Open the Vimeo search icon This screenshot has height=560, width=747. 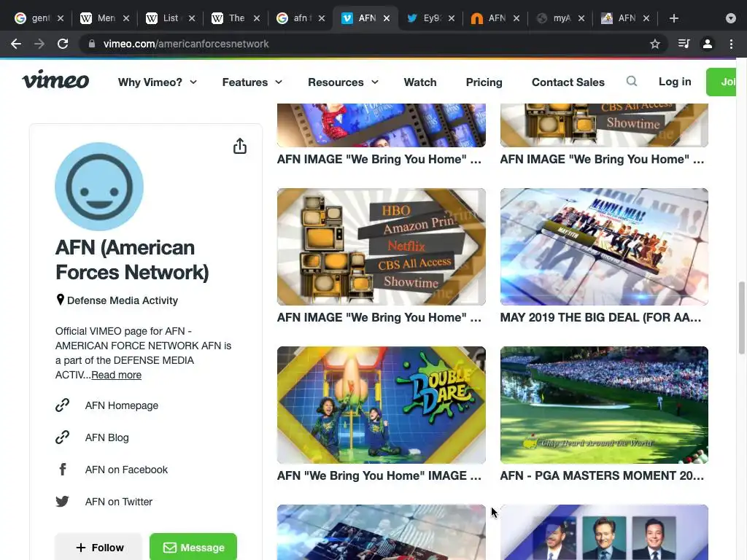tap(632, 82)
